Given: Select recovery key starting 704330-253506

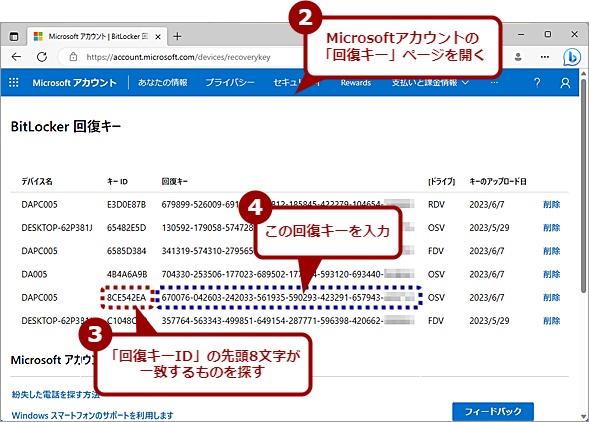Looking at the screenshot, I should click(x=288, y=274).
